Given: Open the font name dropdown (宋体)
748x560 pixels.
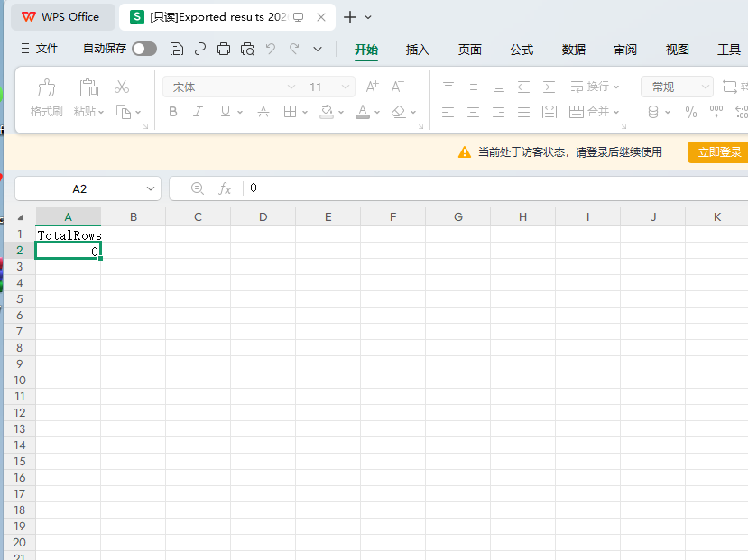Looking at the screenshot, I should click(291, 87).
